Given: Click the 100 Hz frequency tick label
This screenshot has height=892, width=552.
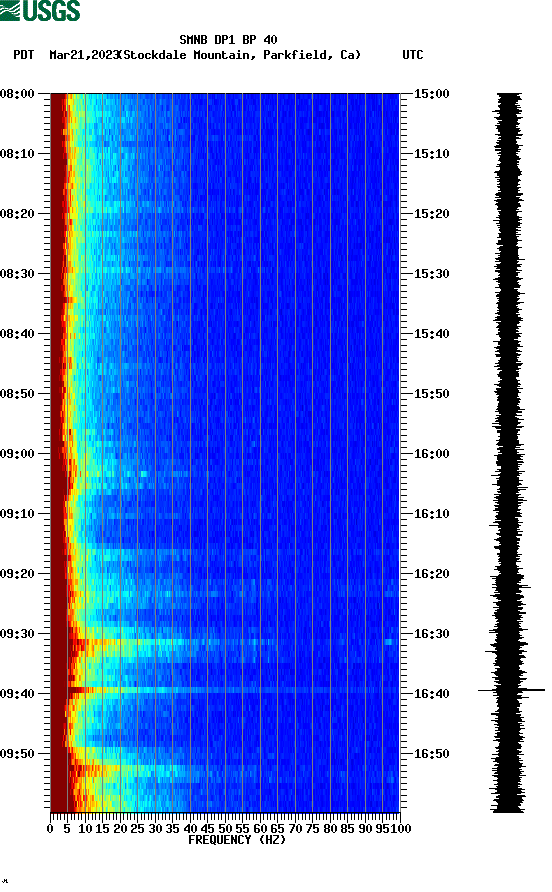Looking at the screenshot, I should click(x=401, y=829).
